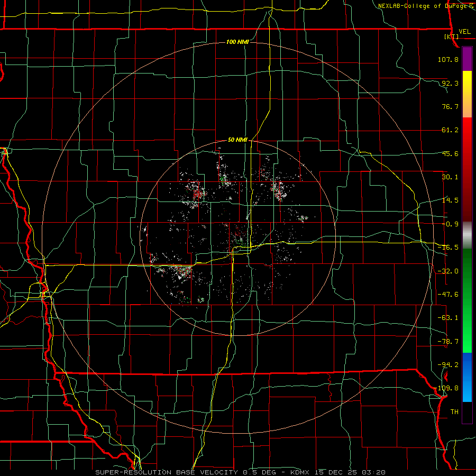Click the -109.8 velocity scale value
Image resolution: width=476 pixels, height=476 pixels.
446,388
